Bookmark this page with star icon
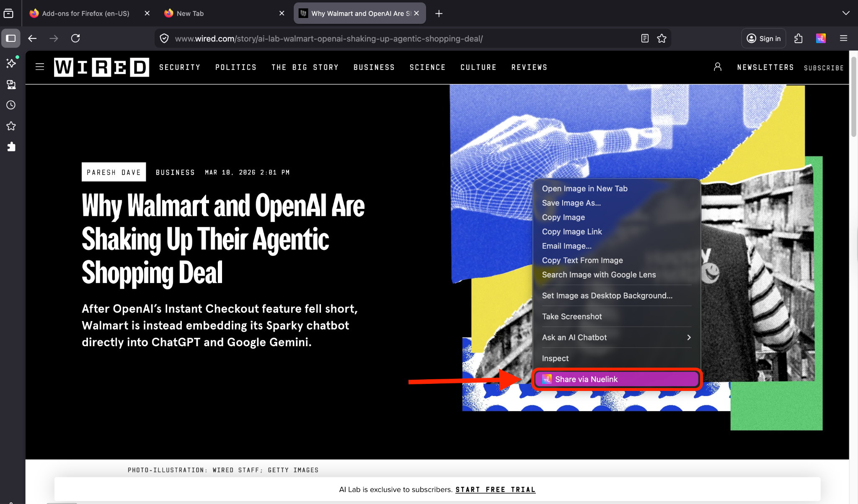This screenshot has height=504, width=858. (x=662, y=39)
